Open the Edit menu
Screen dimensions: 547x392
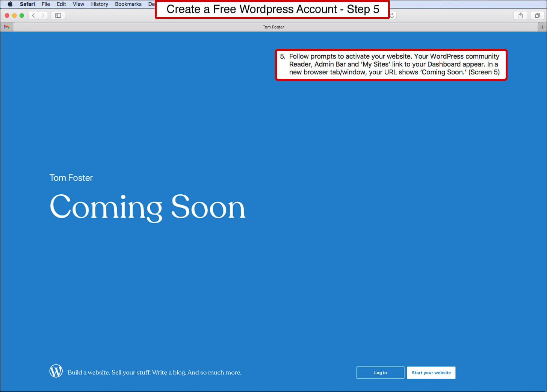(x=61, y=4)
